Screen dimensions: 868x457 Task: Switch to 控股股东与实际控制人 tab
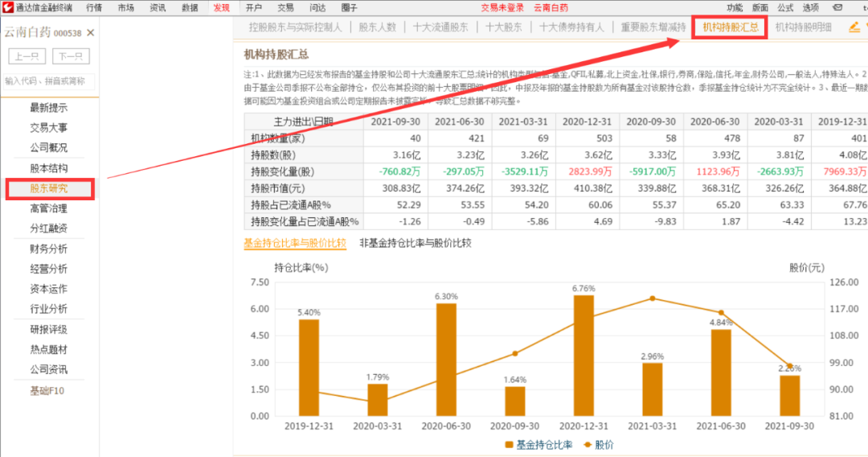click(x=295, y=27)
